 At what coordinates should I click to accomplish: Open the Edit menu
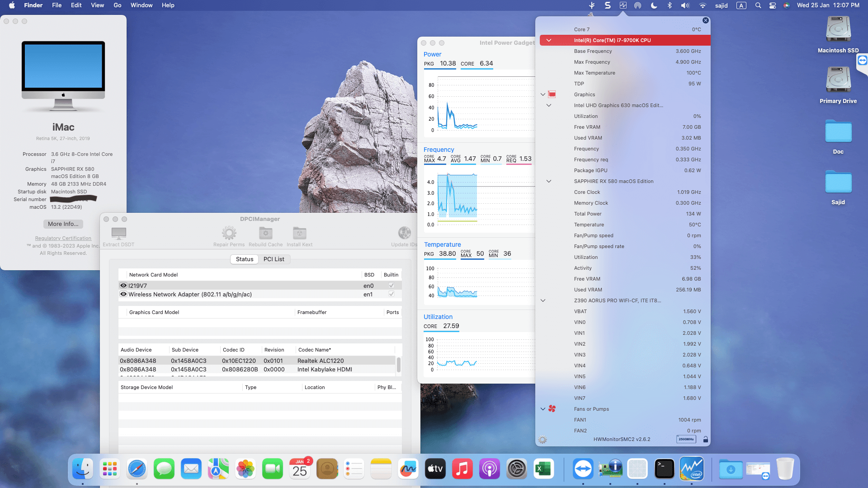coord(76,5)
